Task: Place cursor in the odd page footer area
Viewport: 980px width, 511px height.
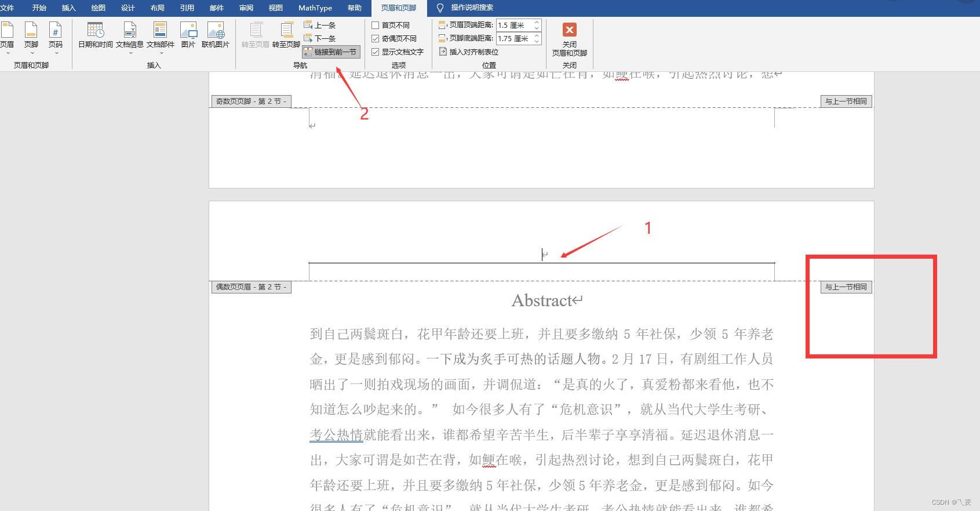Action: [542, 125]
